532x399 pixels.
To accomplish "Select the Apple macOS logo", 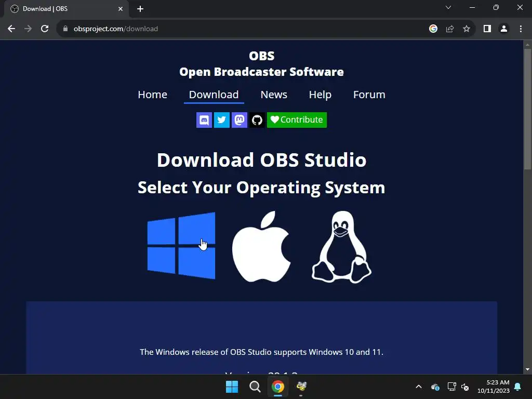I will point(261,247).
